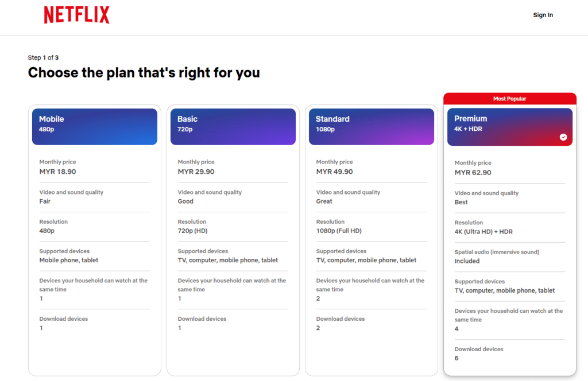This screenshot has height=381, width=588.
Task: Click the '4K (Ultra HD) + HDR' value
Action: (x=483, y=231)
